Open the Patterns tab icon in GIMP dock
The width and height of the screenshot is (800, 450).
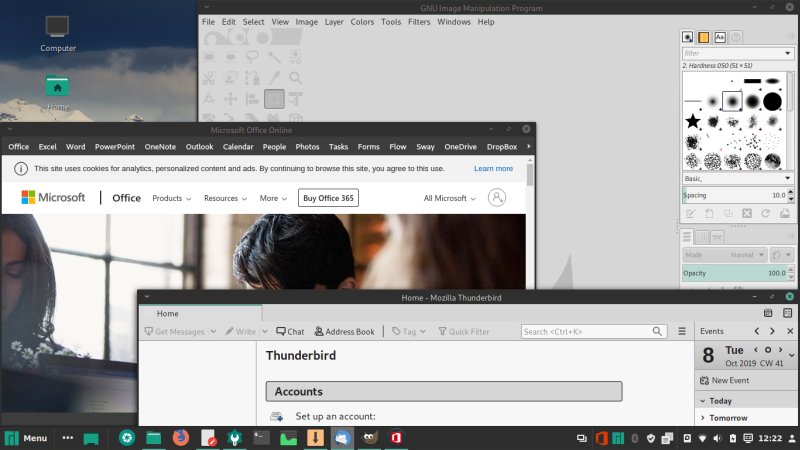pos(704,37)
